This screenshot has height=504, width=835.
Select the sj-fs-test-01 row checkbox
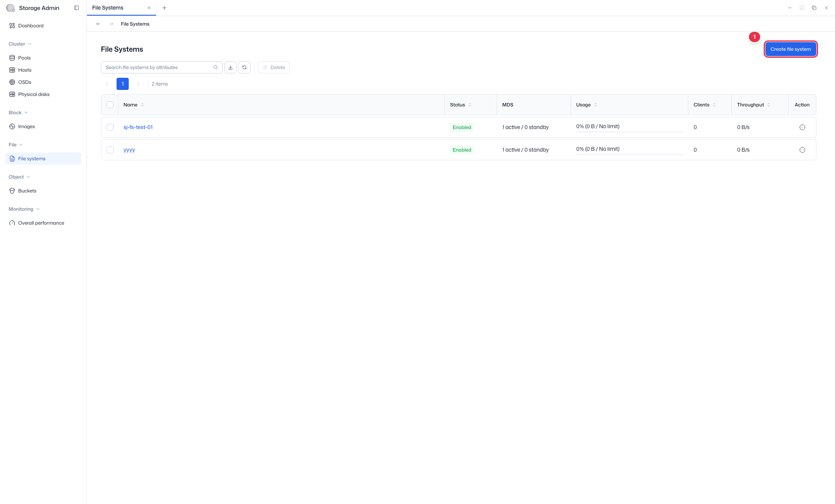click(x=110, y=127)
